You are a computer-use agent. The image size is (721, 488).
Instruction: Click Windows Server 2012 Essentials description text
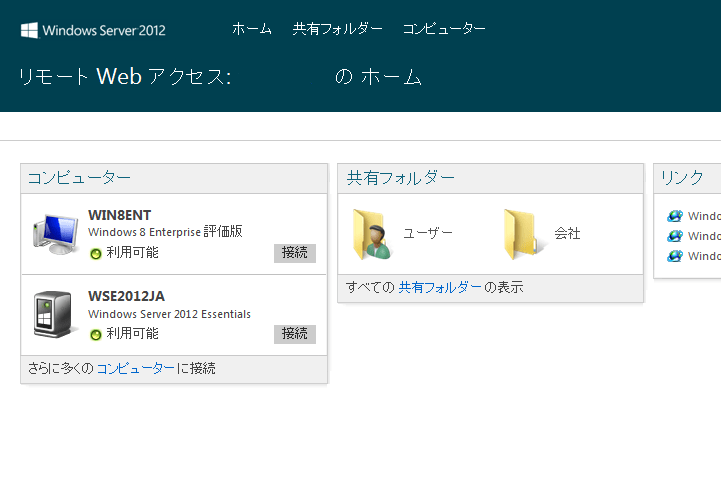170,314
